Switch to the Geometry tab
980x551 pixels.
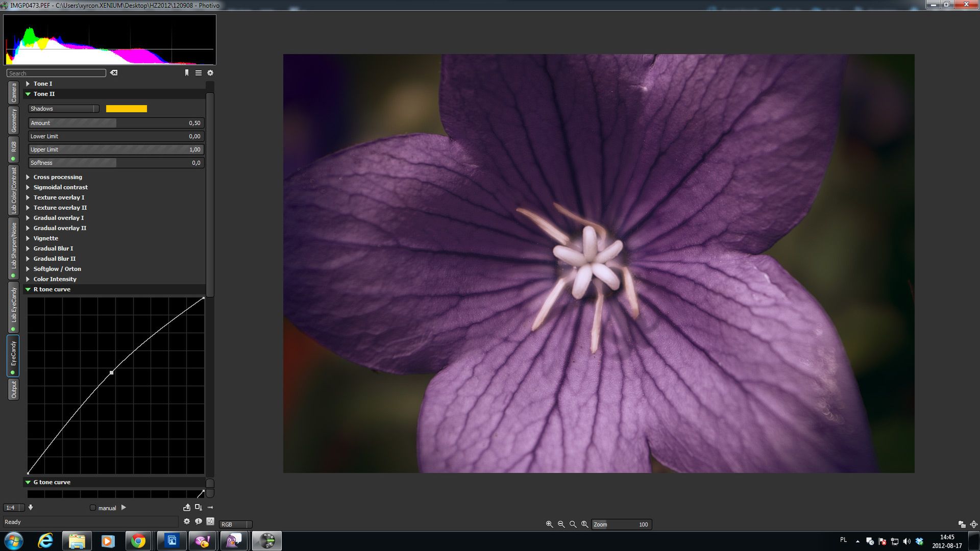coord(14,120)
